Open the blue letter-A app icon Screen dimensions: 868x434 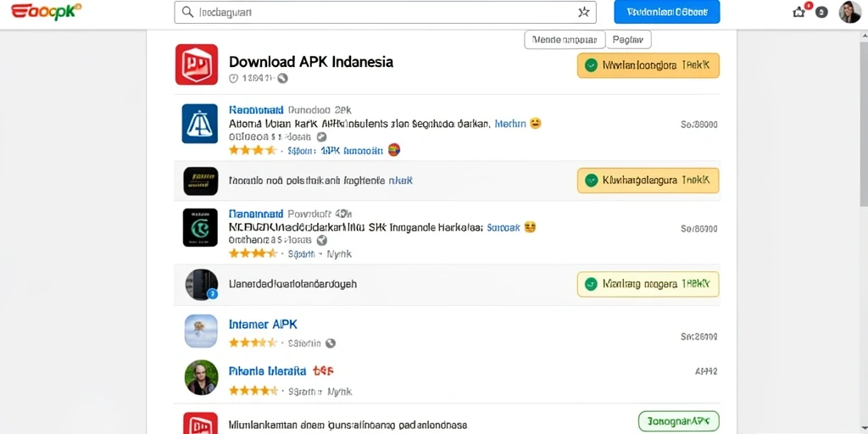coord(200,124)
